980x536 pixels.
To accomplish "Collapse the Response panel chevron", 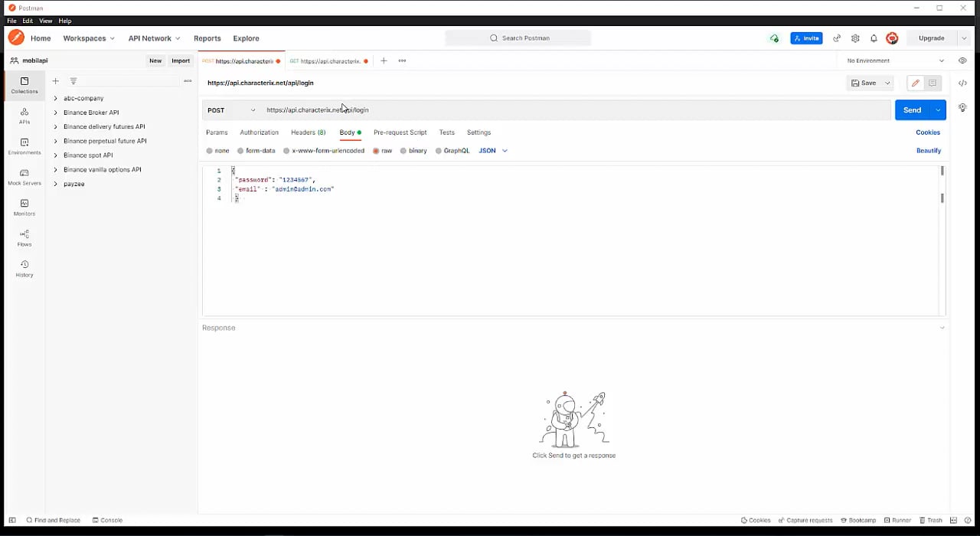I will (942, 328).
